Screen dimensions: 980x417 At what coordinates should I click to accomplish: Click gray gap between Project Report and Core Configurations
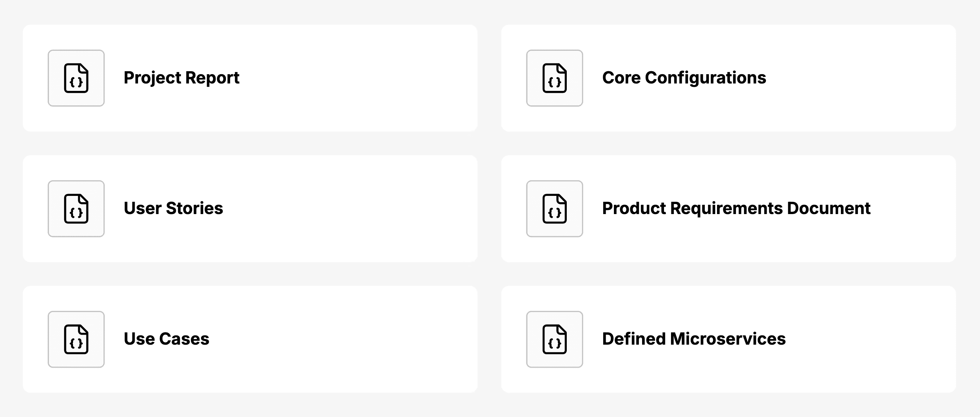tap(489, 78)
